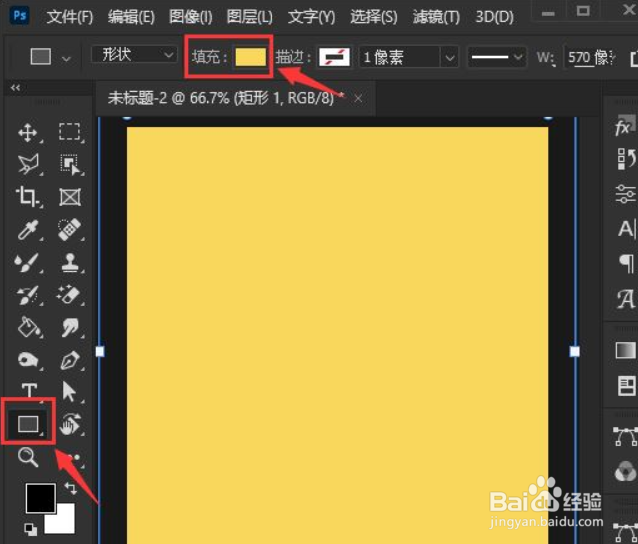Click the 1 像素 stroke width field
Viewport: 638px width, 544px height.
[x=399, y=57]
